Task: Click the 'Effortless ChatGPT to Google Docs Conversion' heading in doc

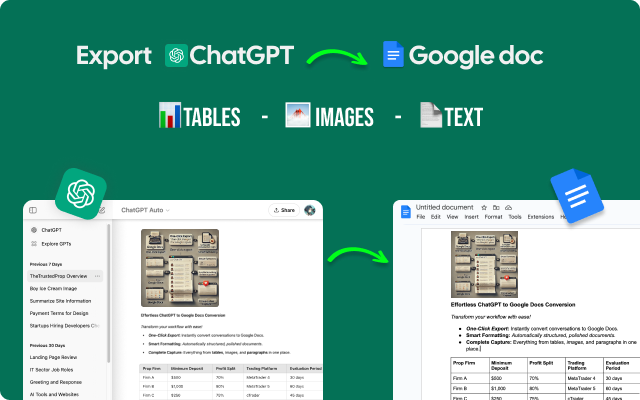Action: [513, 305]
